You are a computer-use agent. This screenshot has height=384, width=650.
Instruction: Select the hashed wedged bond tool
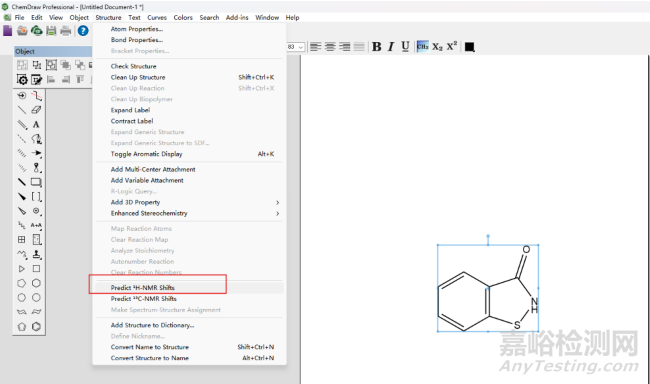(x=22, y=168)
